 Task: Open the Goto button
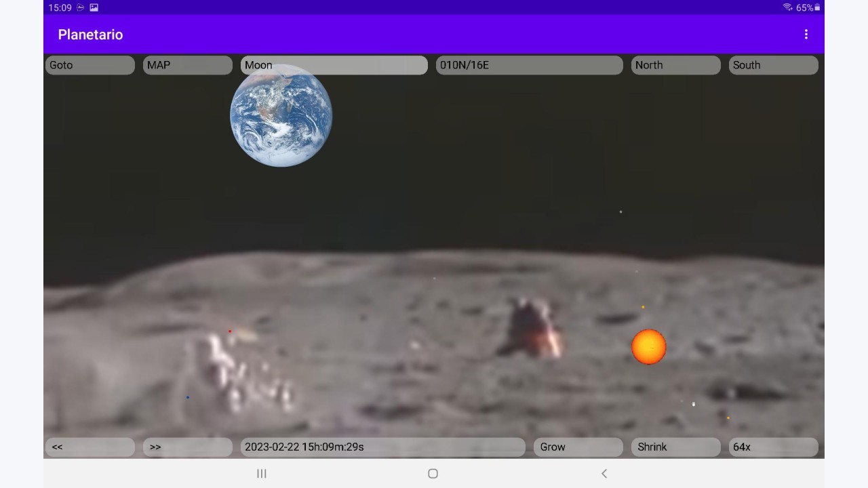point(90,65)
